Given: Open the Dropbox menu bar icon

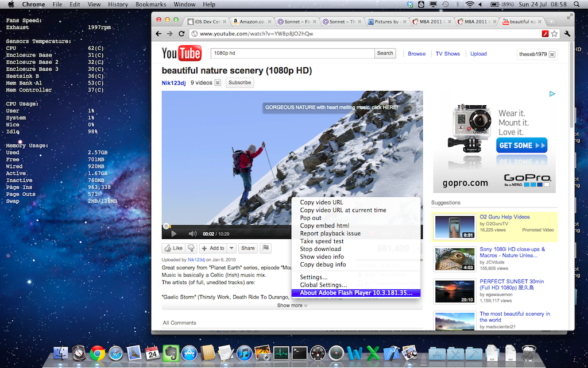Looking at the screenshot, I should pos(410,5).
